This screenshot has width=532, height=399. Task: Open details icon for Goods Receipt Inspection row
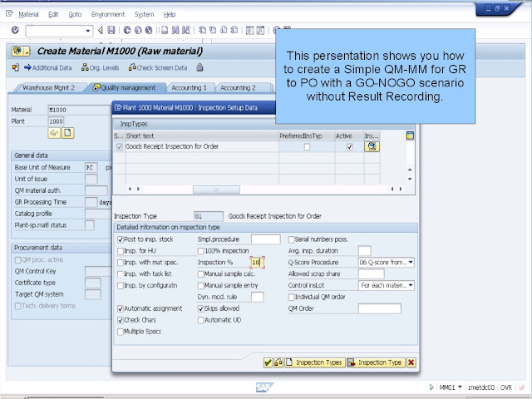(372, 146)
